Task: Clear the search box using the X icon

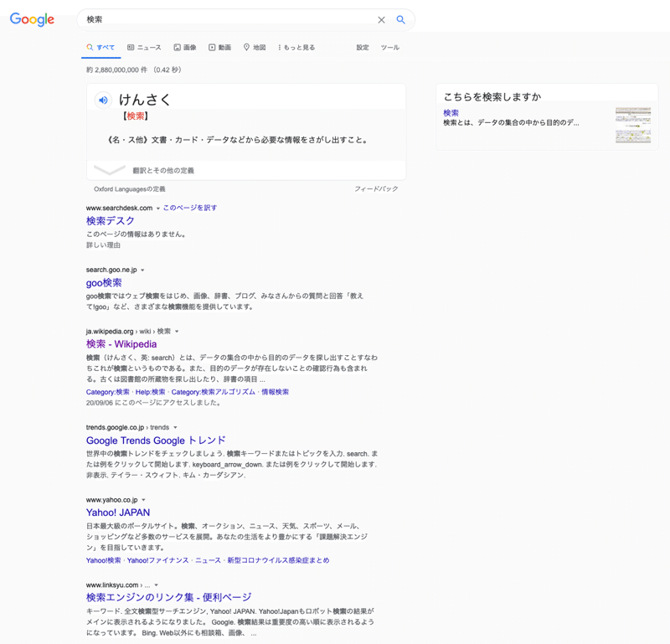Action: [381, 19]
